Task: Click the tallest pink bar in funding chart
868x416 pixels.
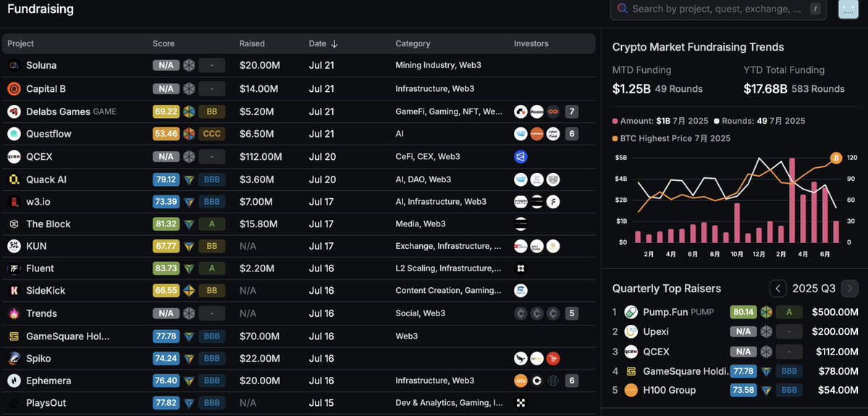Action: pyautogui.click(x=792, y=201)
